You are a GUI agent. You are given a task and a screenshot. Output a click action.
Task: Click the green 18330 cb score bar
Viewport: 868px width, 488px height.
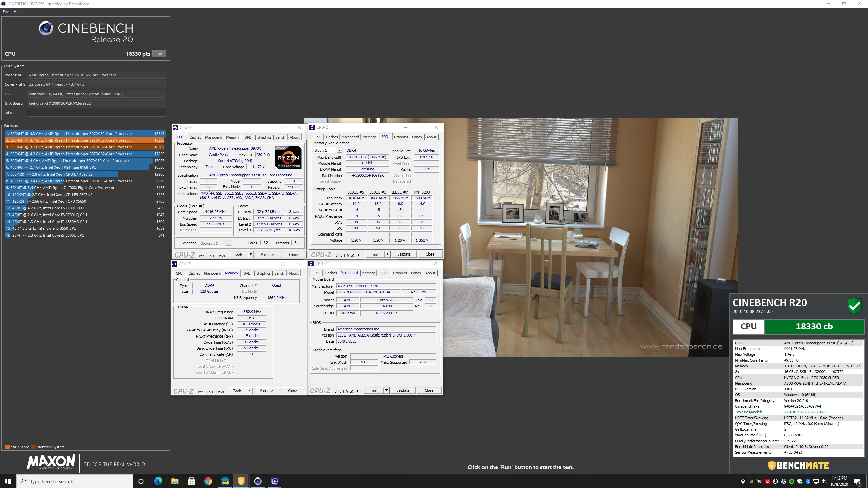pos(814,326)
